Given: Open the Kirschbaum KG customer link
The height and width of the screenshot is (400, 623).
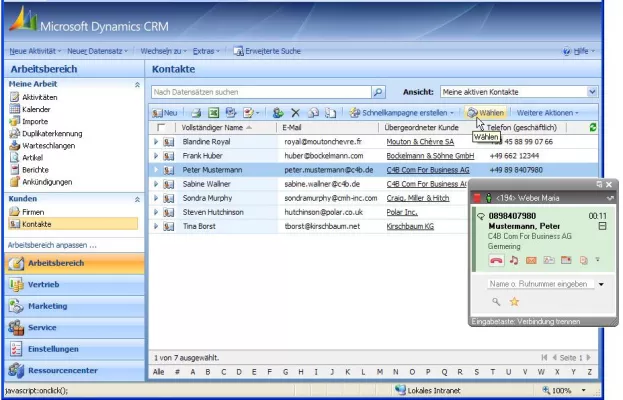Looking at the screenshot, I should click(x=410, y=226).
